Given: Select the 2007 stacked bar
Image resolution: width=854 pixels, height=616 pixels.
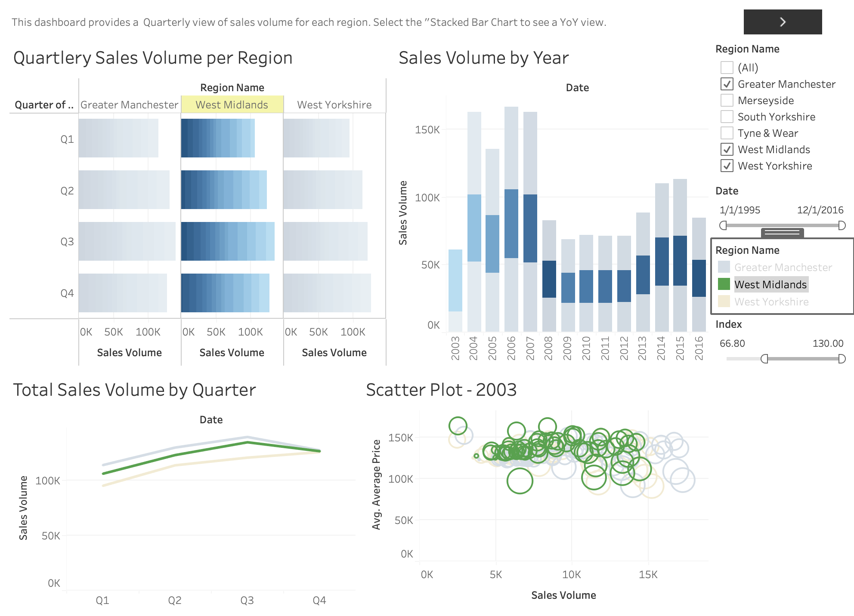Looking at the screenshot, I should point(530,222).
